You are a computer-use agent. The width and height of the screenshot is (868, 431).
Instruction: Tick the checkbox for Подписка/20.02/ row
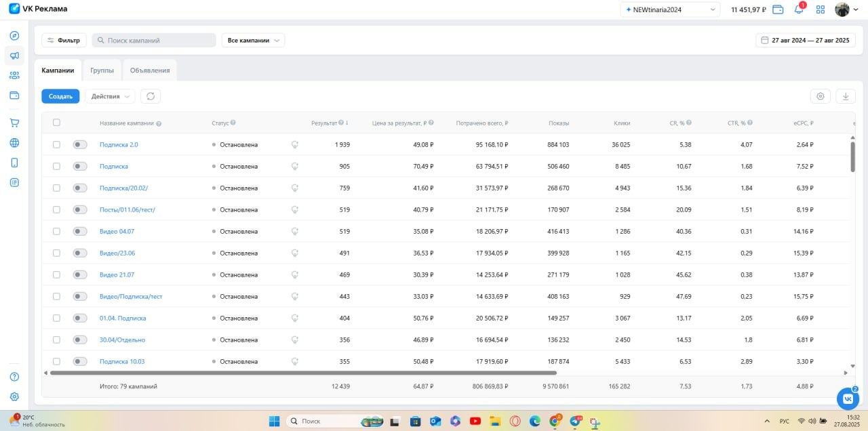(56, 188)
